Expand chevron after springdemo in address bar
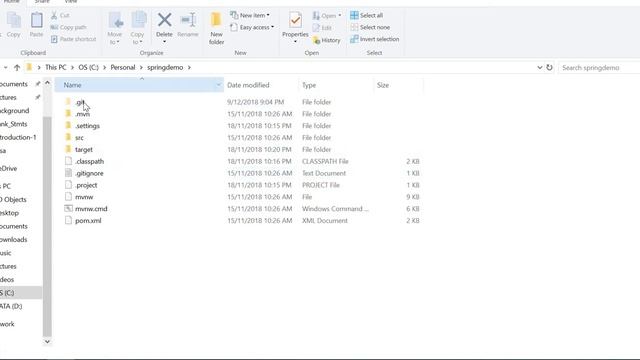Viewport: 640px width, 360px height. [189, 67]
